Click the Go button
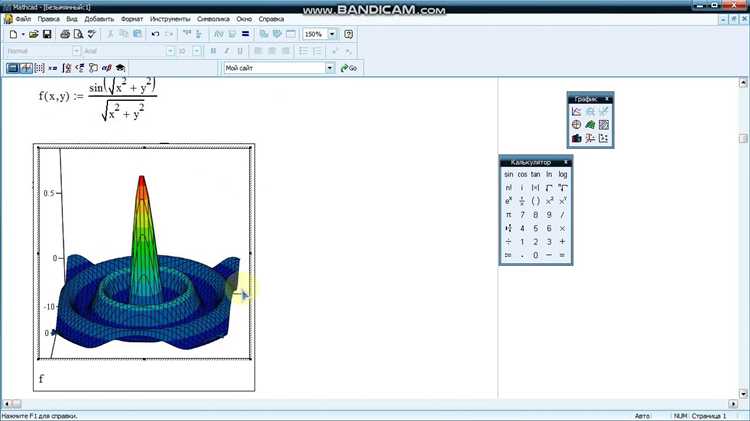The image size is (750, 421). pos(349,68)
